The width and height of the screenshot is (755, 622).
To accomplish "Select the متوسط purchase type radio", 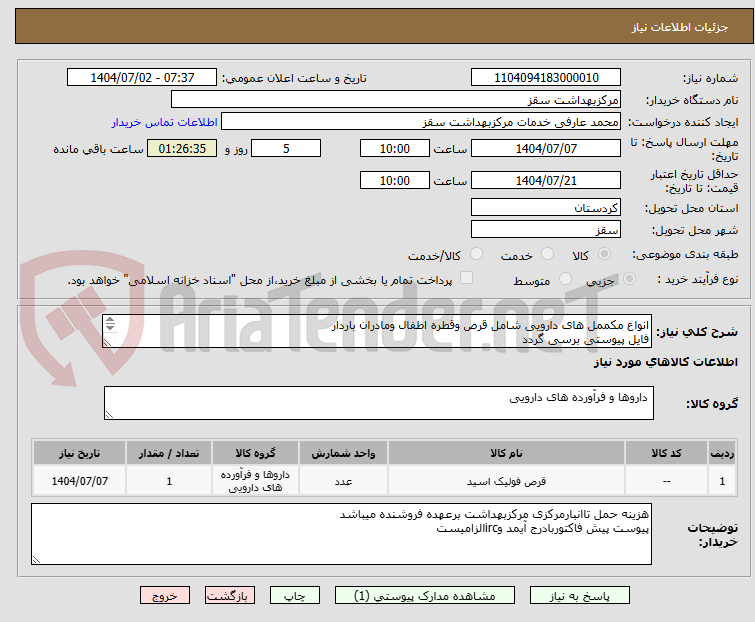I will (565, 279).
